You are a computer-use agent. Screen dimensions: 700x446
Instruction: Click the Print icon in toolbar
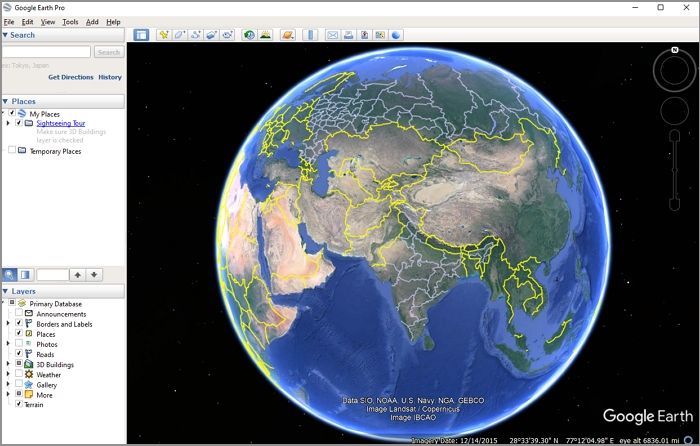click(348, 35)
